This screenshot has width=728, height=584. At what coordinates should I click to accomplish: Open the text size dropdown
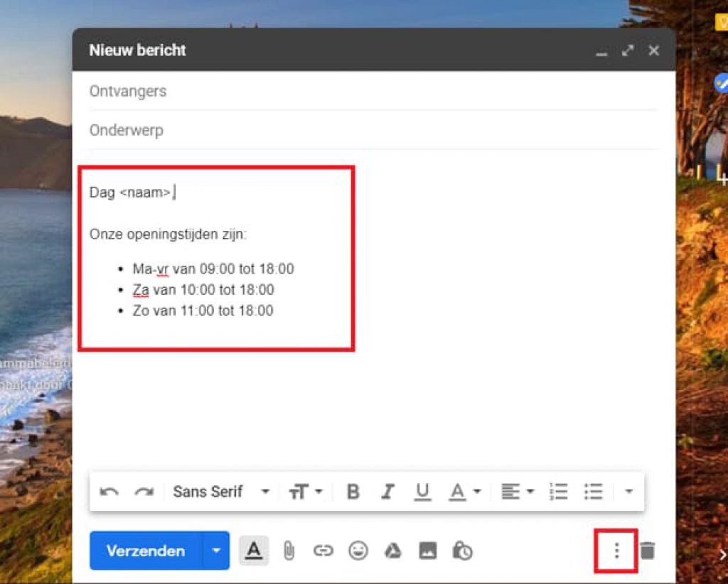click(305, 492)
